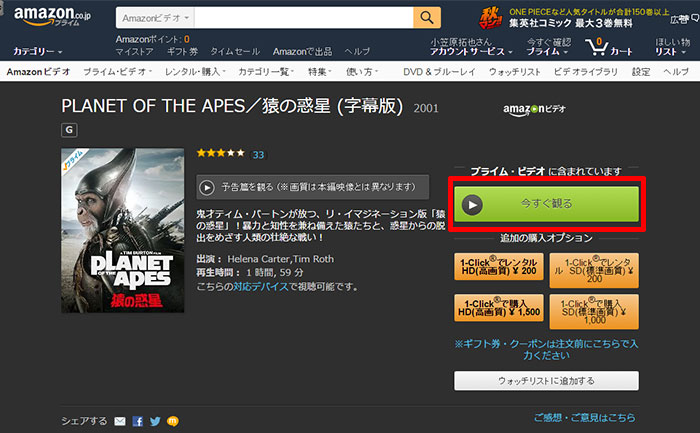Expand the 使い方 submenu
The height and width of the screenshot is (433, 700).
coord(362,72)
